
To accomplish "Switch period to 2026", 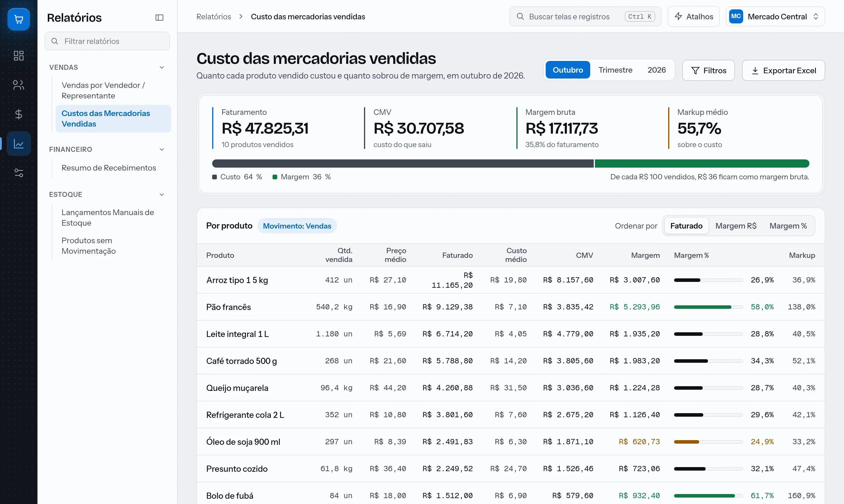I will coord(656,70).
